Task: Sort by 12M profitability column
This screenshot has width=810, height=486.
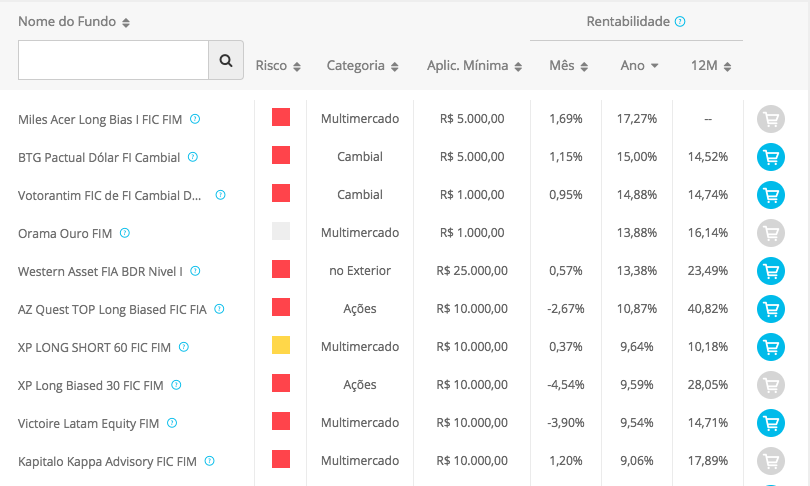Action: (711, 66)
